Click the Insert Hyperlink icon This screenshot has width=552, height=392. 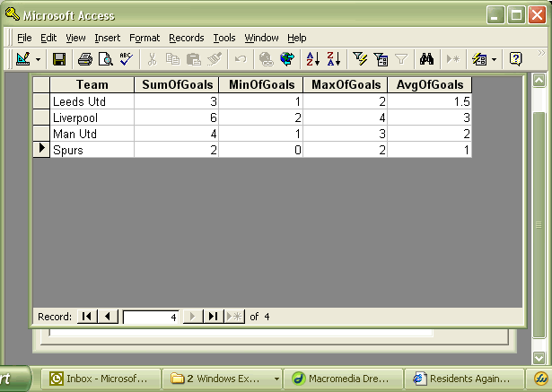point(267,59)
